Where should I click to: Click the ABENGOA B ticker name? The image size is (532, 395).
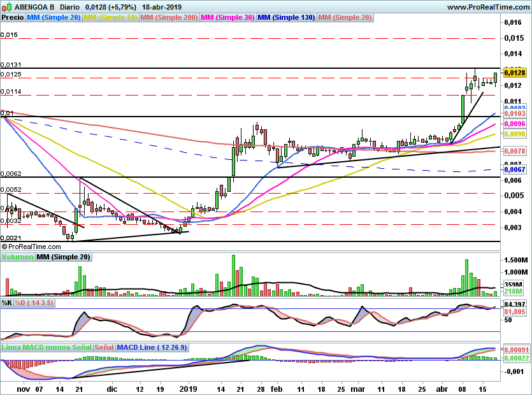pos(34,7)
